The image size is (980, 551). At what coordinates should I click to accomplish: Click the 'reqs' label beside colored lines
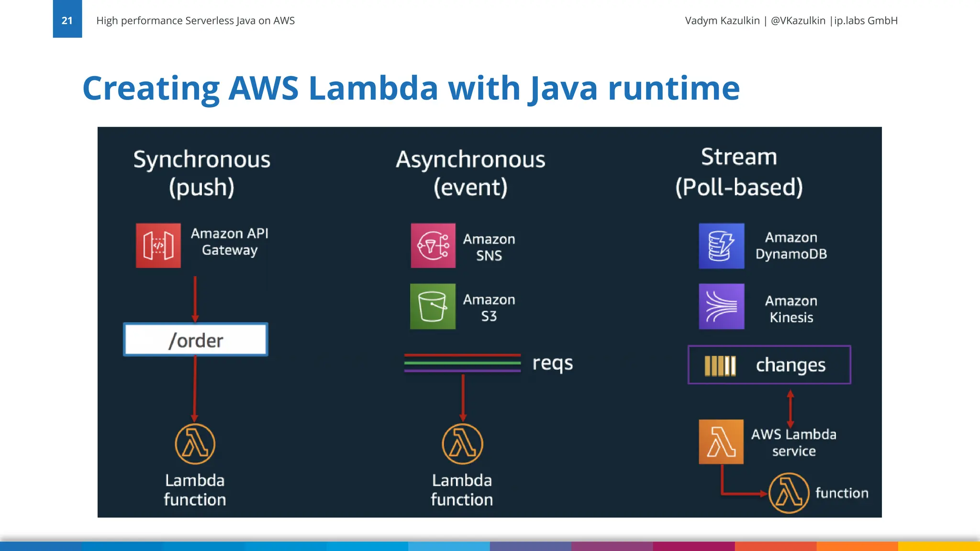click(x=553, y=363)
